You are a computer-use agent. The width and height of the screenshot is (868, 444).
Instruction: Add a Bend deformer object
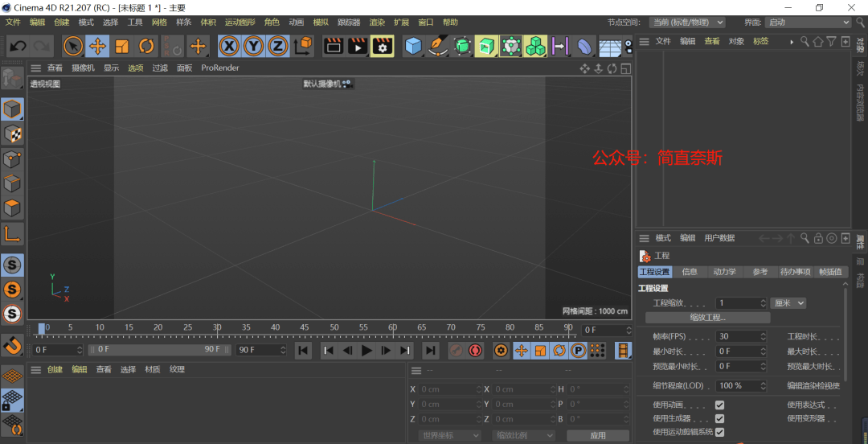click(583, 46)
